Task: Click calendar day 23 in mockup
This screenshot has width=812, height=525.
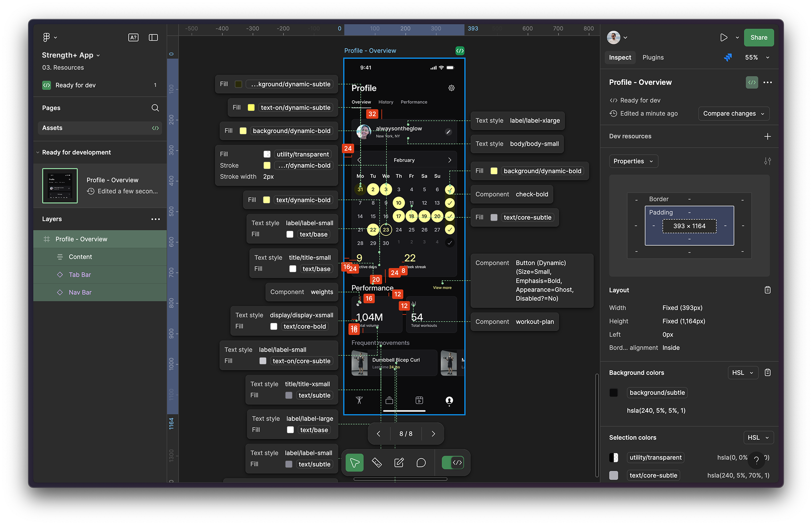Action: pyautogui.click(x=385, y=229)
